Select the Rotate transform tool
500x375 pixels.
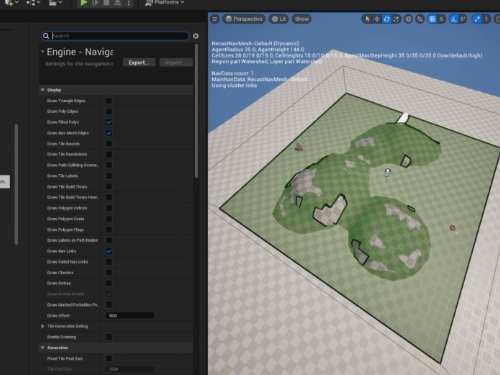[387, 19]
